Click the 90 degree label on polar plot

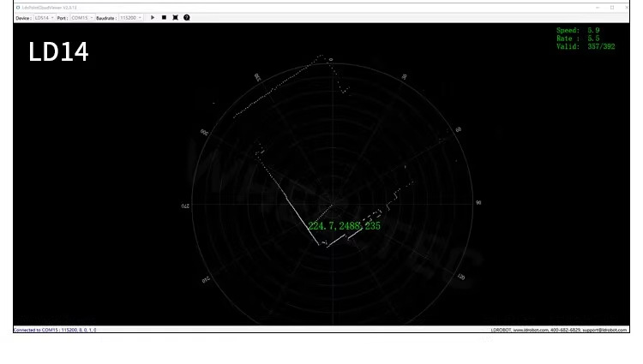[478, 203]
